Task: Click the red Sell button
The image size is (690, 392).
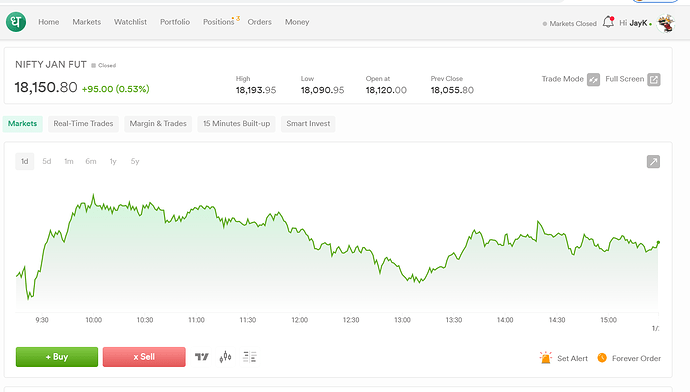Action: click(144, 357)
